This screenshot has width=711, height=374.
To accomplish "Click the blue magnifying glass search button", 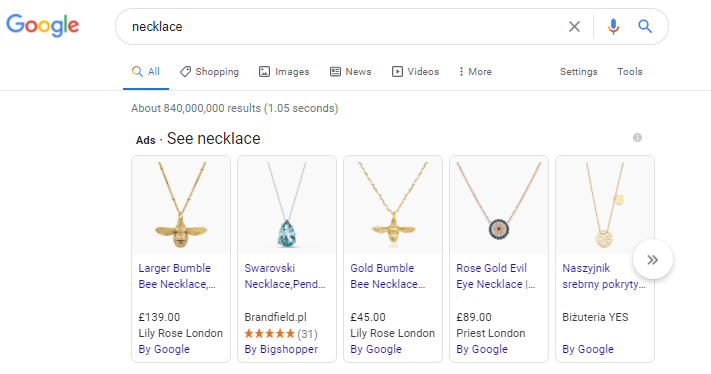I will (x=645, y=26).
